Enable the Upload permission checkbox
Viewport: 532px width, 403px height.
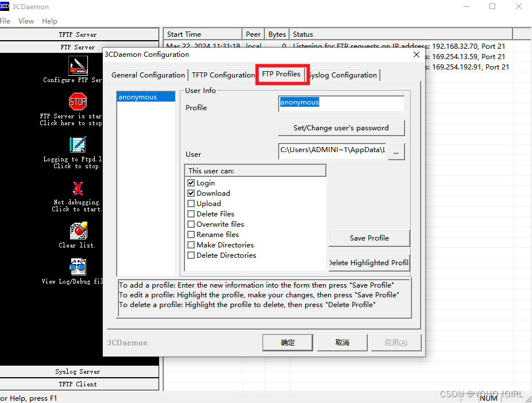click(x=191, y=204)
